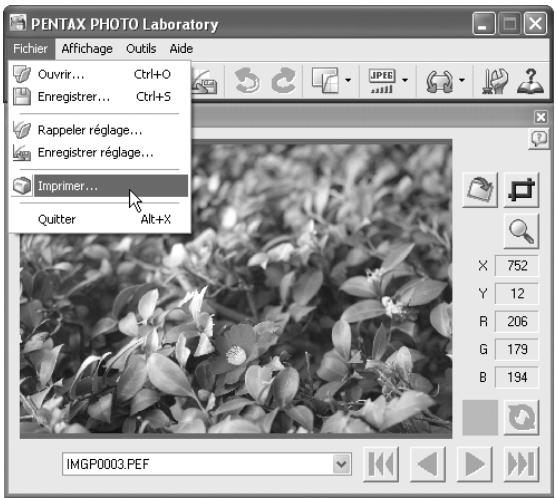Open the IMGP0003.PEF file dropdown
556x498 pixels.
(341, 464)
